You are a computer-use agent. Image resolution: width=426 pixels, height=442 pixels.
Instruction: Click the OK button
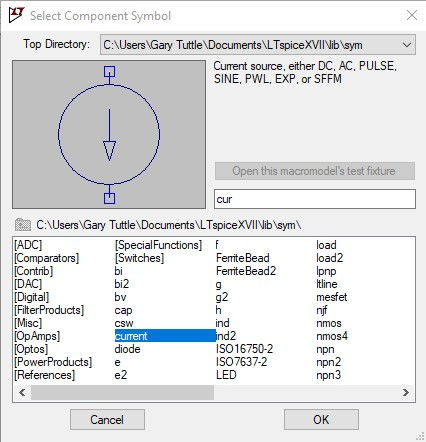point(321,420)
